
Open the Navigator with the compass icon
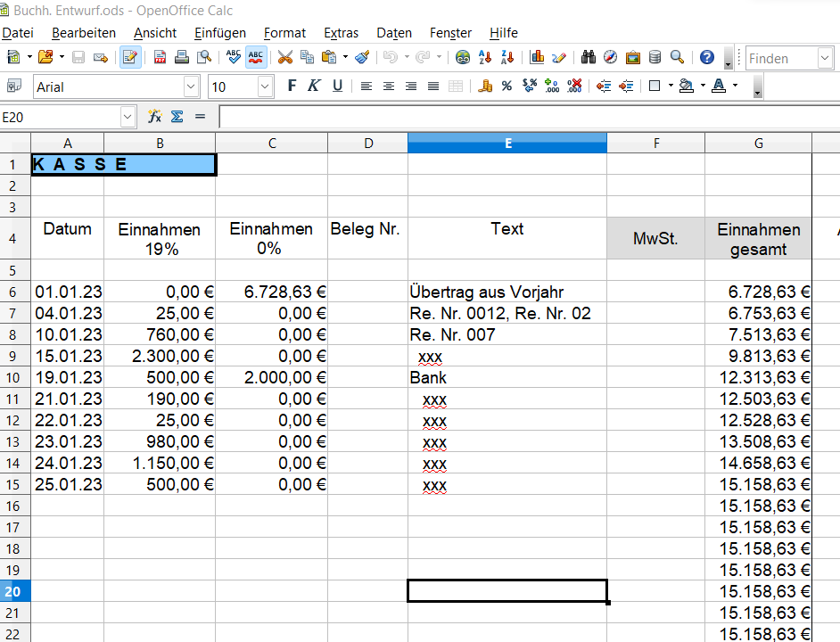pyautogui.click(x=610, y=58)
